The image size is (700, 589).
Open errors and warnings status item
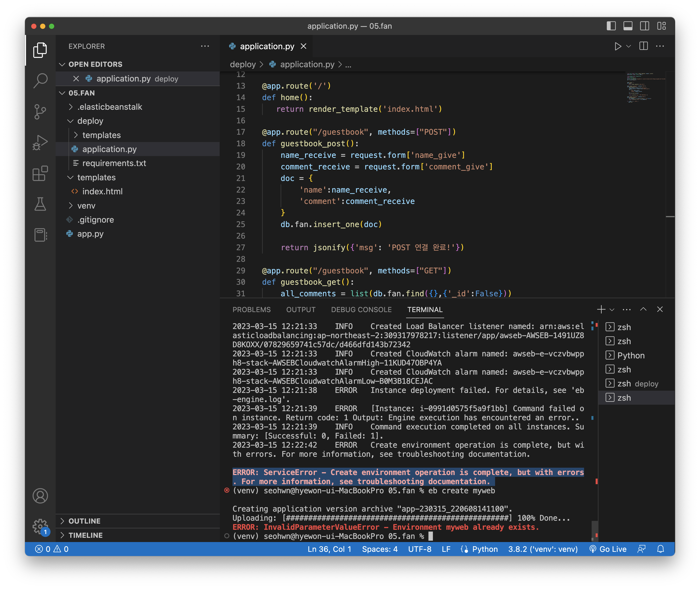click(52, 549)
